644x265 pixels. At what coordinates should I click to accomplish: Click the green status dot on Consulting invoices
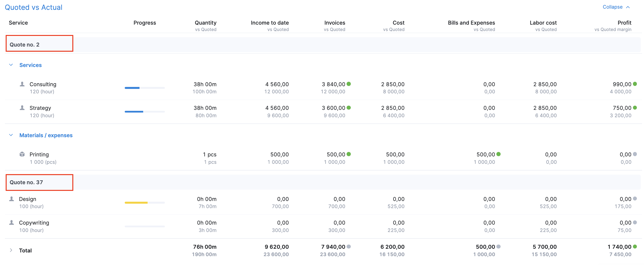click(349, 84)
